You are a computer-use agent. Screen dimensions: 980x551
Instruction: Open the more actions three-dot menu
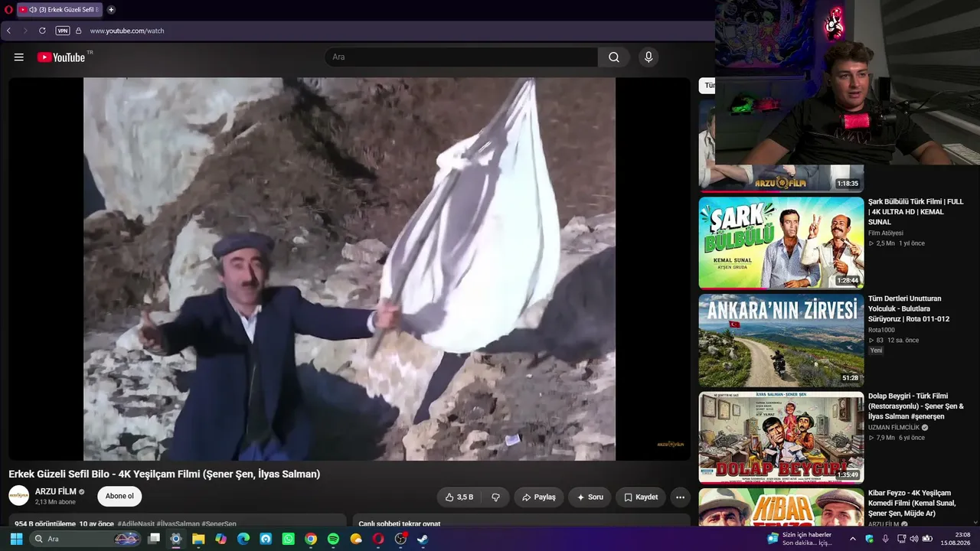tap(680, 497)
